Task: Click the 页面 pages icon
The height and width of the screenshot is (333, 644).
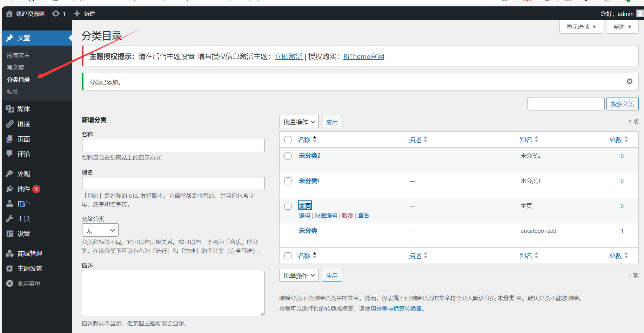Action: point(10,139)
